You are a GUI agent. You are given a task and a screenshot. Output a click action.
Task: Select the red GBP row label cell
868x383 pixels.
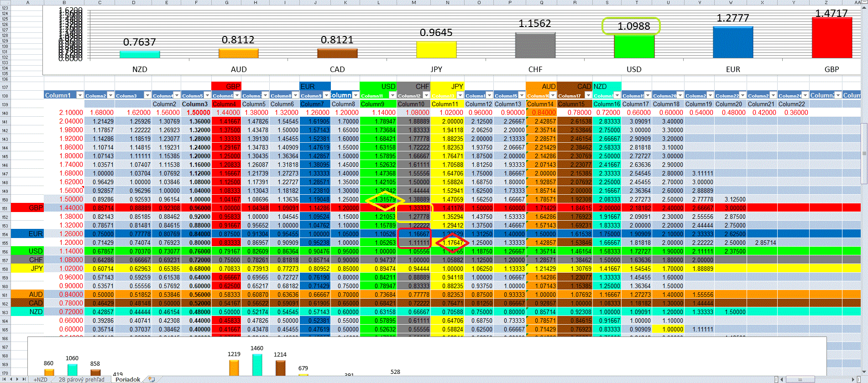(x=27, y=208)
